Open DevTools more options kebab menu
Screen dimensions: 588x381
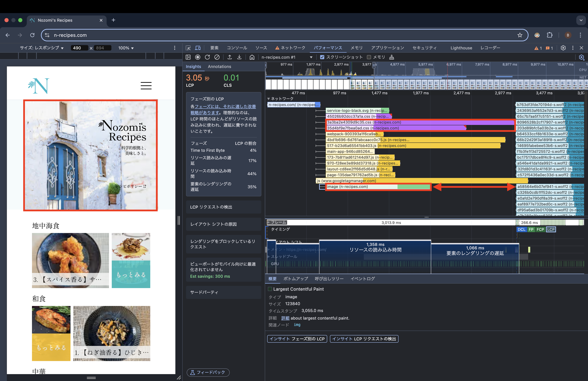[573, 48]
